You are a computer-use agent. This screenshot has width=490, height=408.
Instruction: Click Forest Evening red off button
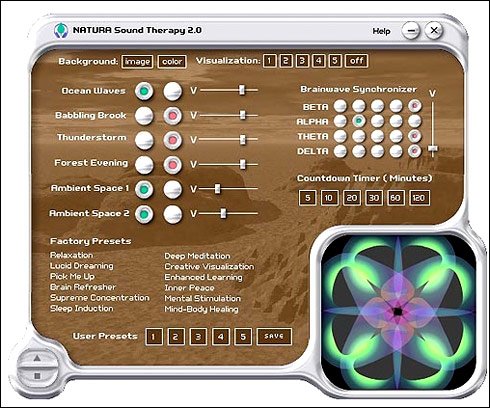point(173,165)
